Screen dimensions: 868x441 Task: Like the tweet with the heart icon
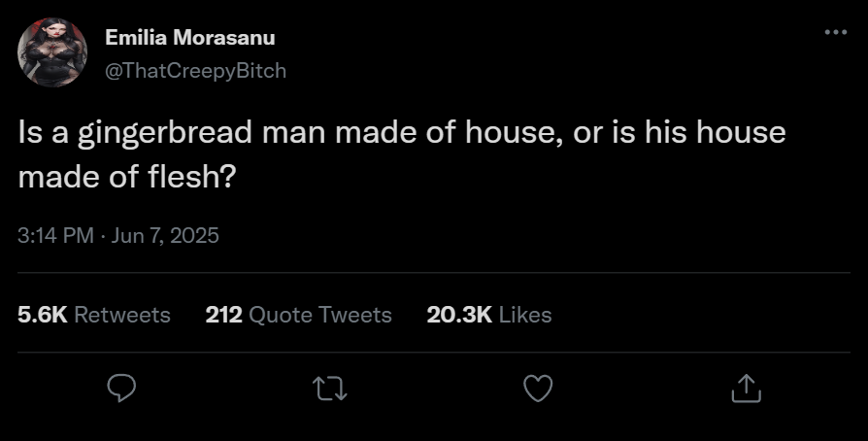[x=538, y=389]
